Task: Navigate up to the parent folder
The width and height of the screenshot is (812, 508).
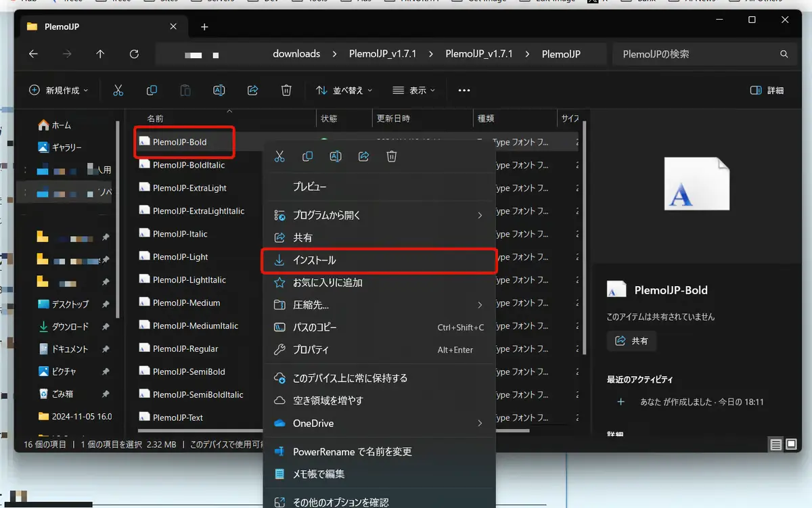Action: point(100,54)
